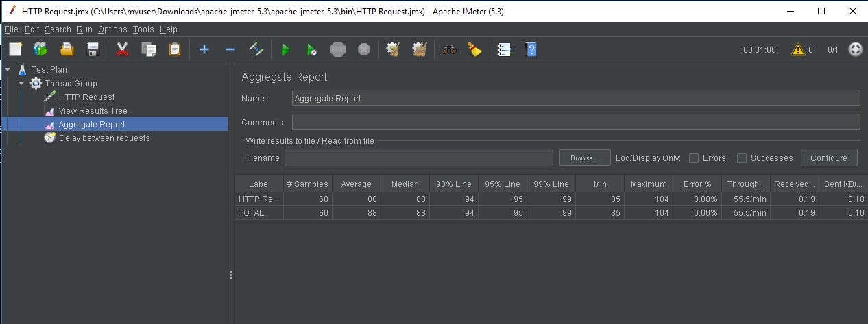The width and height of the screenshot is (868, 324).
Task: Click the Browse... button
Action: click(x=585, y=158)
